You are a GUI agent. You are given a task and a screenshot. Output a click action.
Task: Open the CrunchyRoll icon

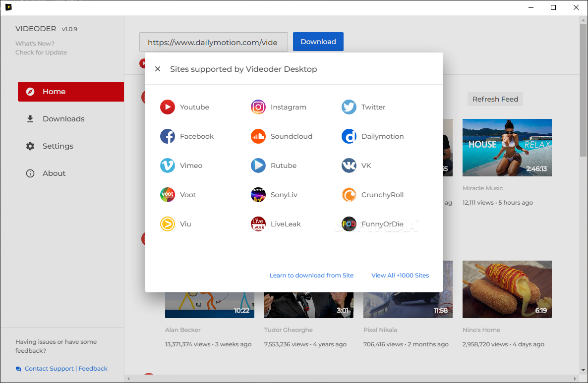coord(349,195)
